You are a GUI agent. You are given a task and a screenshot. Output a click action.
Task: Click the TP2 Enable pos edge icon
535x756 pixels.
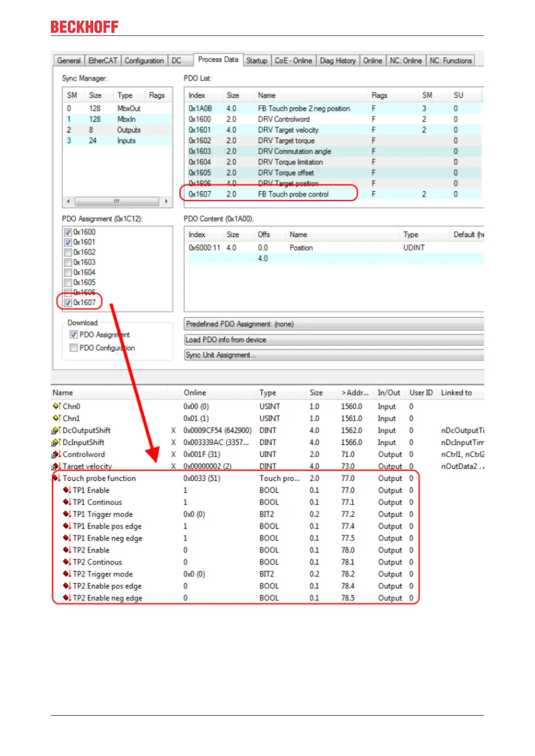(67, 586)
